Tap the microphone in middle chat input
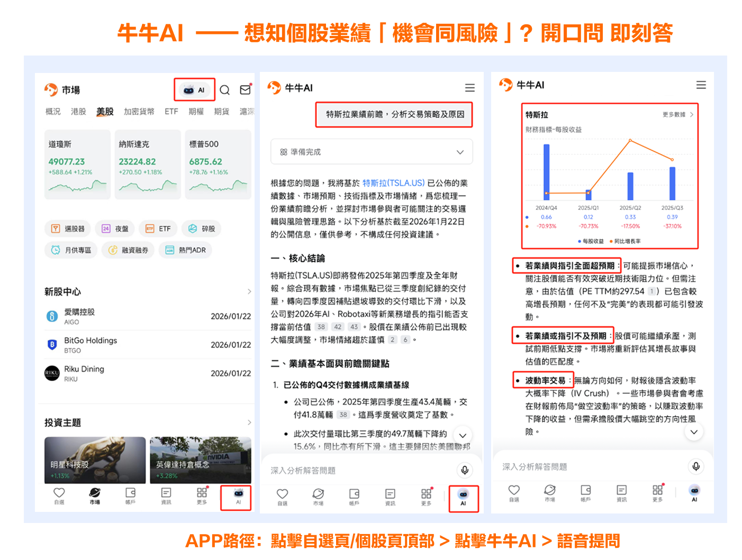Viewport: 742px width, 560px height. [464, 470]
